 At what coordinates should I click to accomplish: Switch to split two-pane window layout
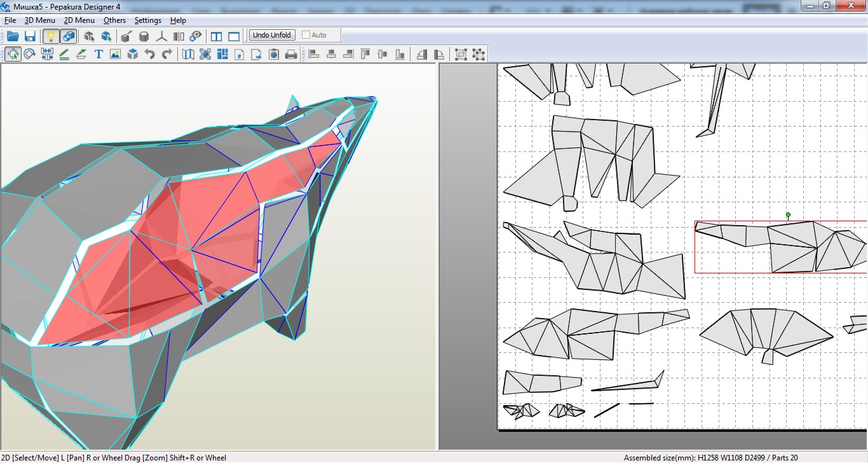tap(216, 36)
